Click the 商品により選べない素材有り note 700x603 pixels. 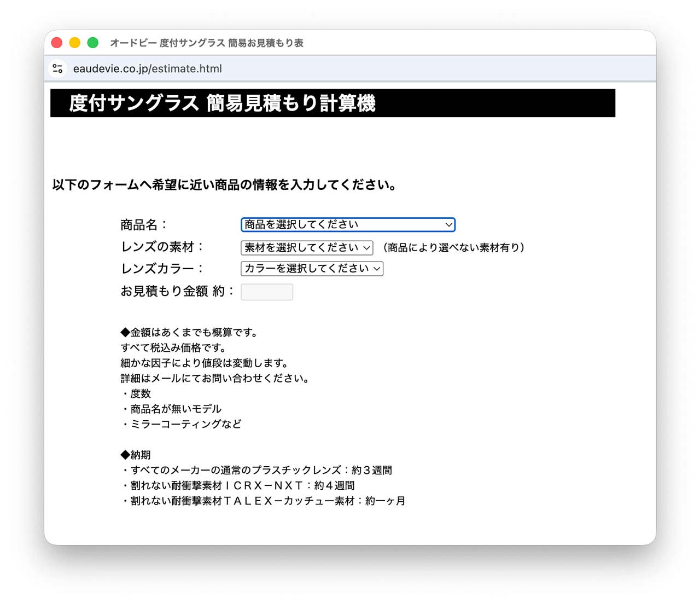(x=453, y=248)
